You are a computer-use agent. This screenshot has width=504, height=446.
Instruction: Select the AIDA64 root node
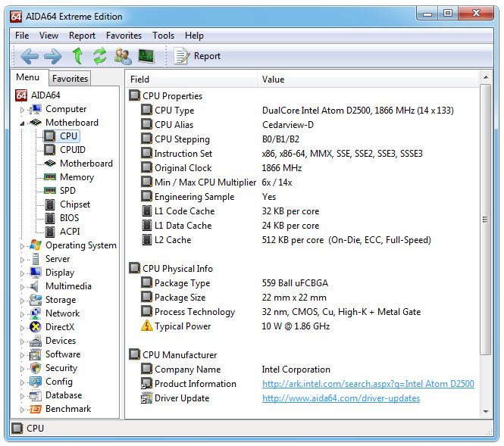(x=38, y=95)
